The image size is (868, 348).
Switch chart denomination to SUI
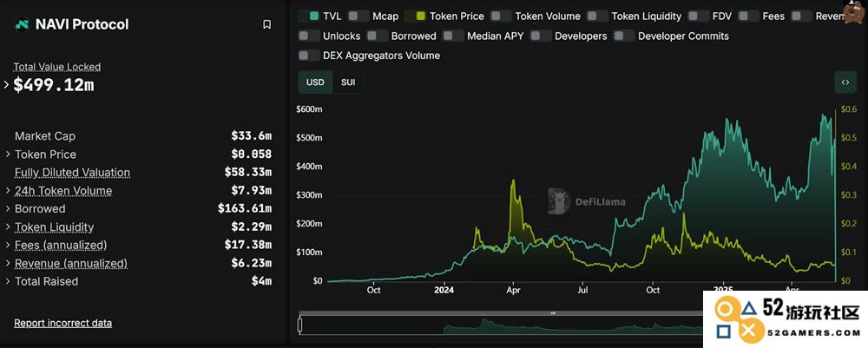(x=348, y=82)
